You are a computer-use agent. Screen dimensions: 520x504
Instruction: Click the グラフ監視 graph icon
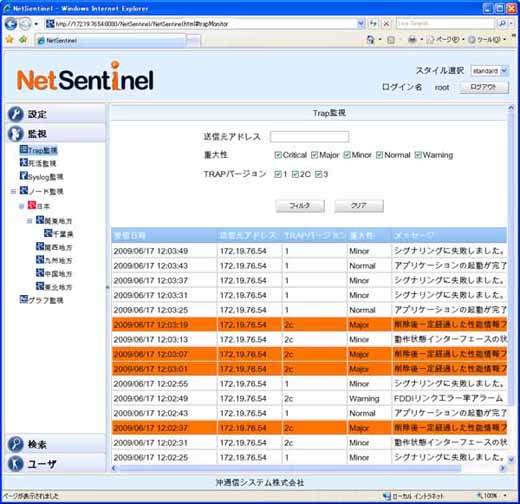tap(23, 299)
